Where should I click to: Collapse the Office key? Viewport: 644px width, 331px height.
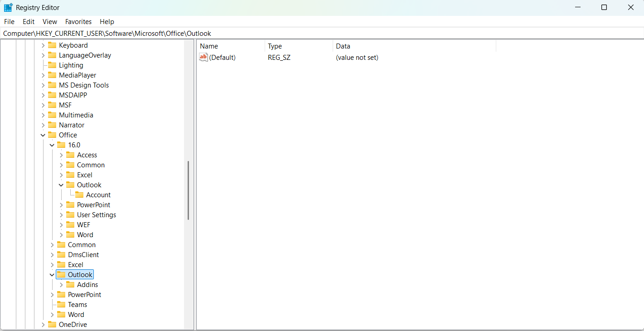tap(43, 135)
